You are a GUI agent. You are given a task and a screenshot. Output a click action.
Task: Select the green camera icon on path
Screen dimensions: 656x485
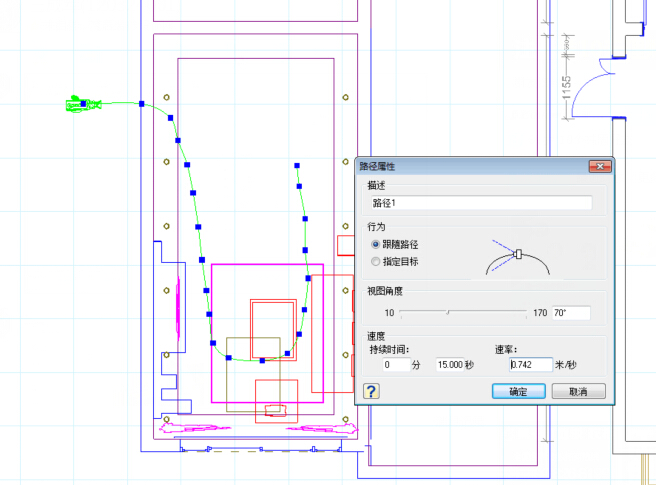click(83, 104)
